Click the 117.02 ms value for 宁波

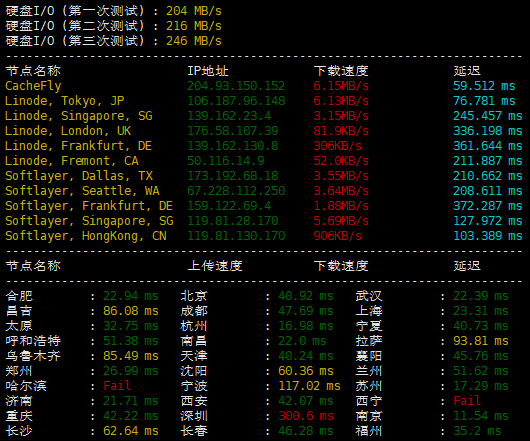pyautogui.click(x=309, y=386)
